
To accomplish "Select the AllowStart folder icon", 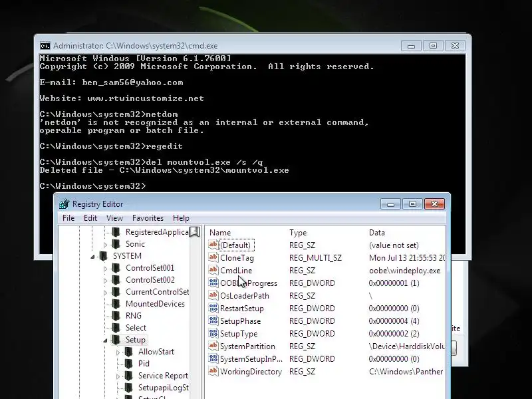I will [x=128, y=352].
